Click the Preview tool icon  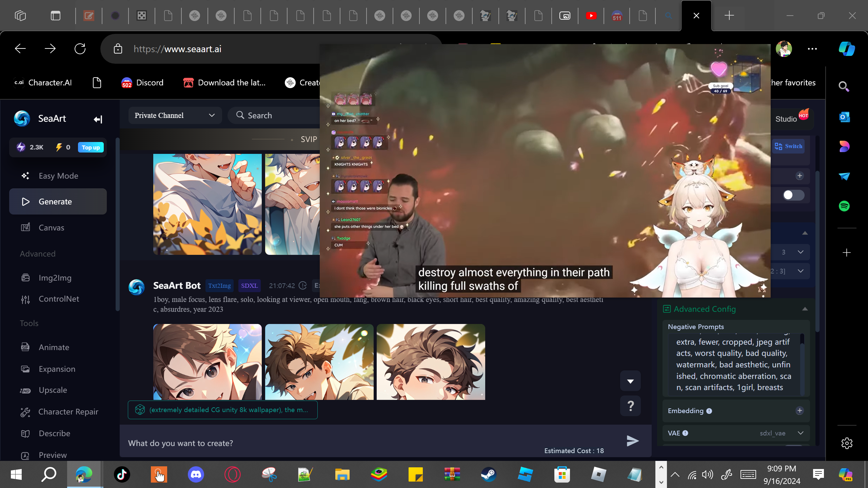tap(25, 455)
